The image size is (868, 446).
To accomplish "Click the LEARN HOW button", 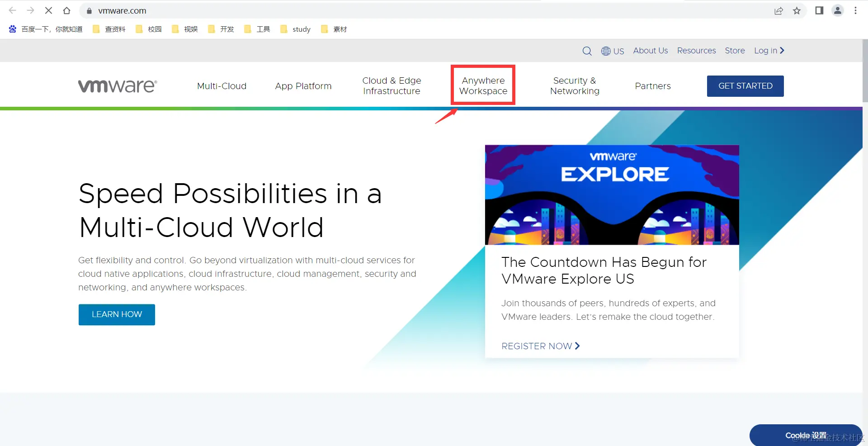I will tap(117, 314).
